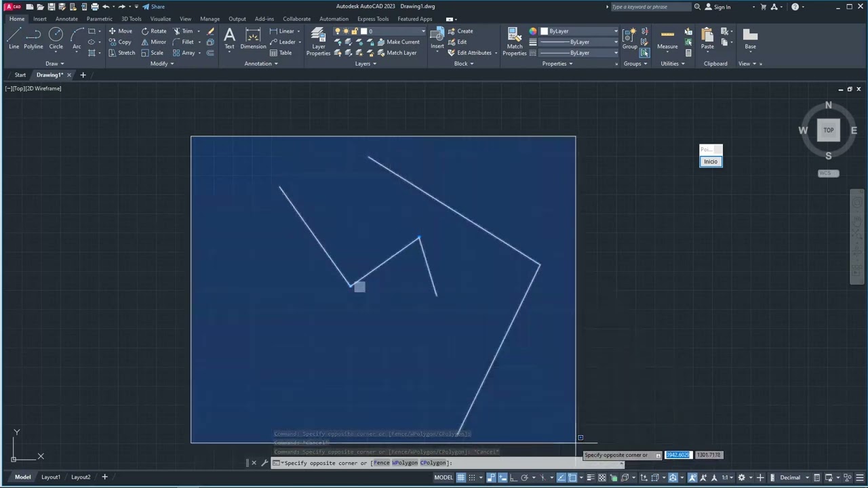Open the annotation scale 1:1 dropdown
The width and height of the screenshot is (868, 488).
click(x=726, y=478)
